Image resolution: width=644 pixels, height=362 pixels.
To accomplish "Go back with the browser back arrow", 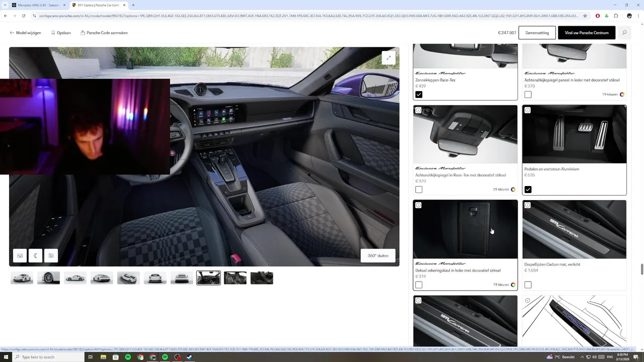I will [x=6, y=16].
